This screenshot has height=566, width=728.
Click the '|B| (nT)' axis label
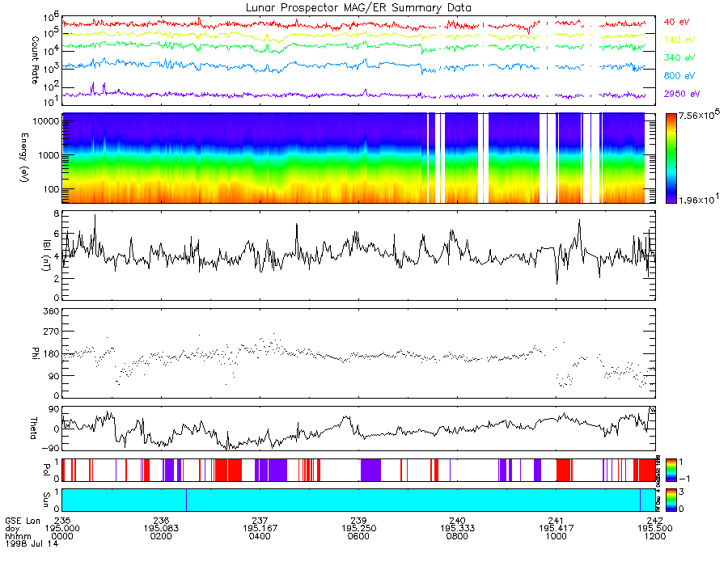[x=46, y=256]
